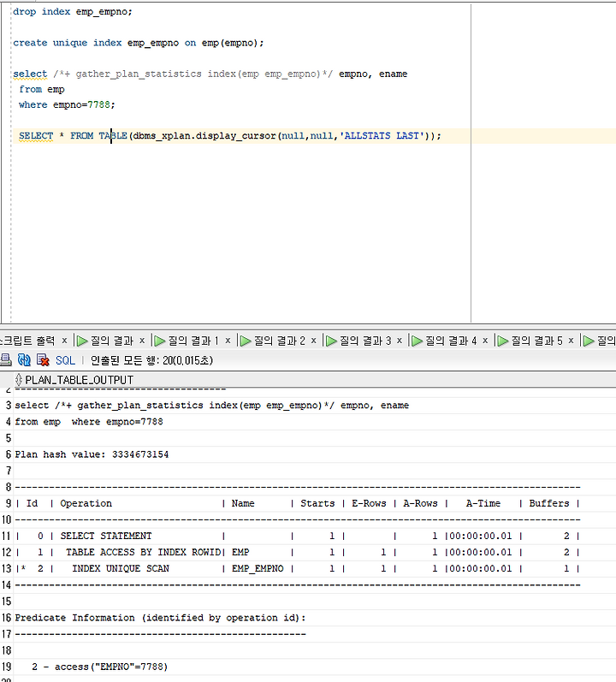
Task: Click the 'where empno=7788;' line in editor
Action: [67, 104]
